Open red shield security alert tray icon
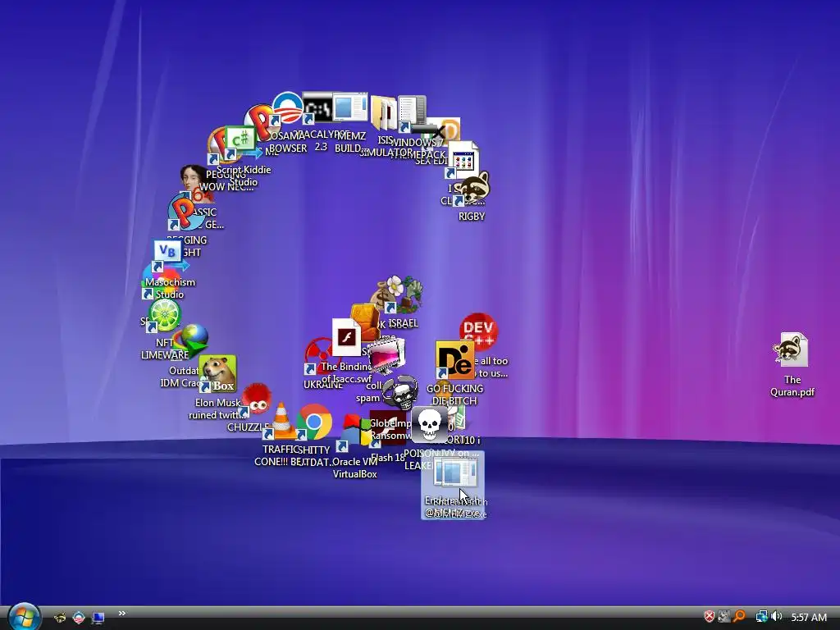The image size is (840, 630). 710,617
